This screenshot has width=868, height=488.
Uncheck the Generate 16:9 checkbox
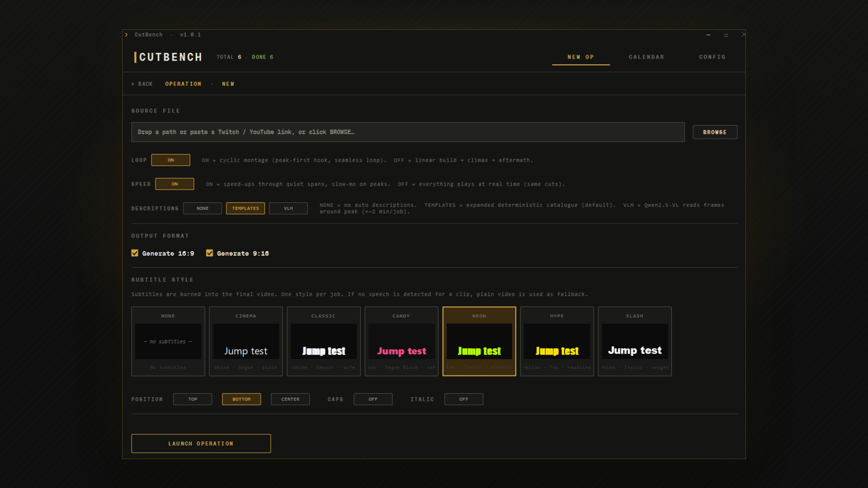[x=135, y=253]
